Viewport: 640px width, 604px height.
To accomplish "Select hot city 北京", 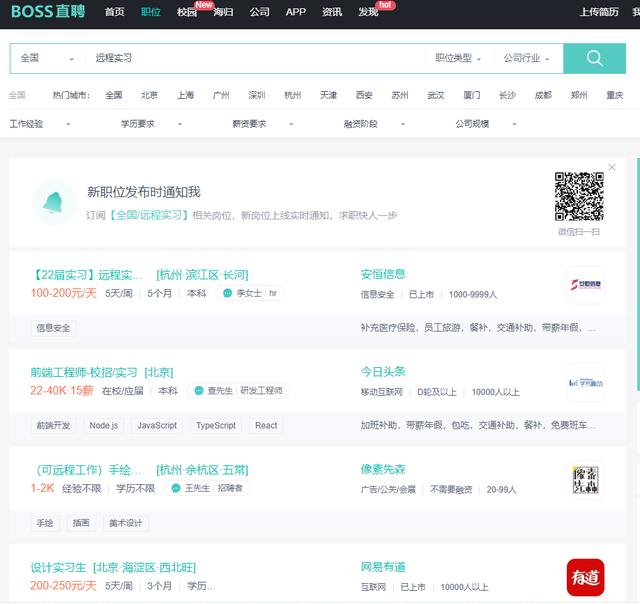I will coord(149,95).
